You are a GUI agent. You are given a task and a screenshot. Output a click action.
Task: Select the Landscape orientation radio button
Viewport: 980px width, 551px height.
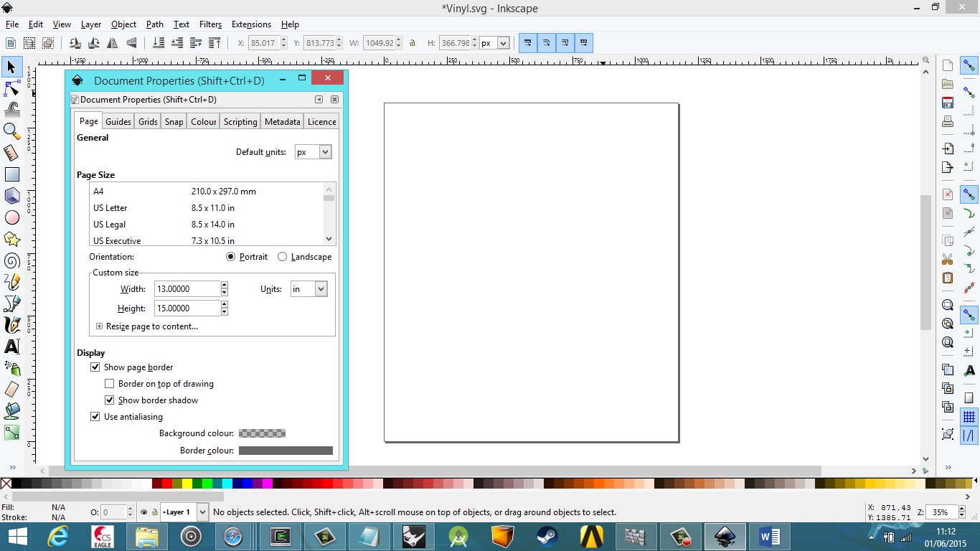point(282,257)
